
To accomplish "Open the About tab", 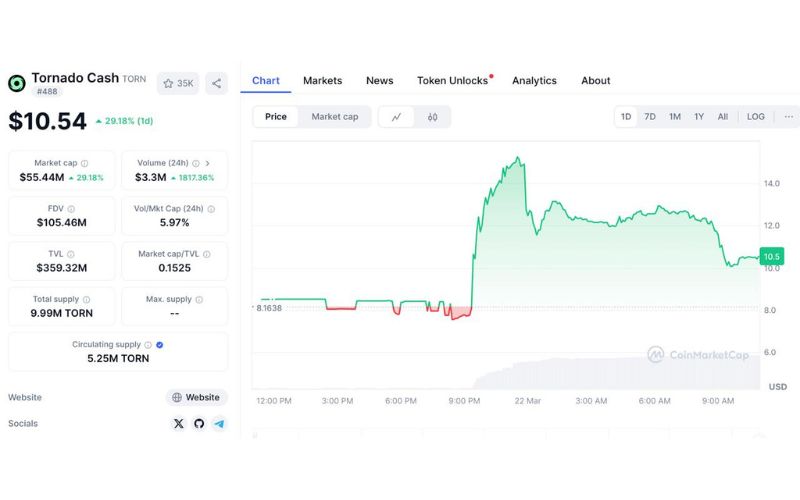I will point(595,81).
